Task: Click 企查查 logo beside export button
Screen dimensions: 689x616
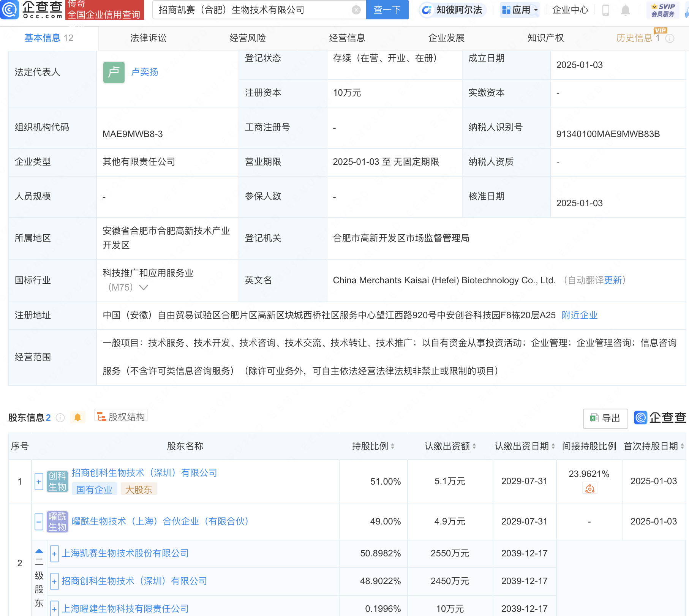Action: coord(660,418)
